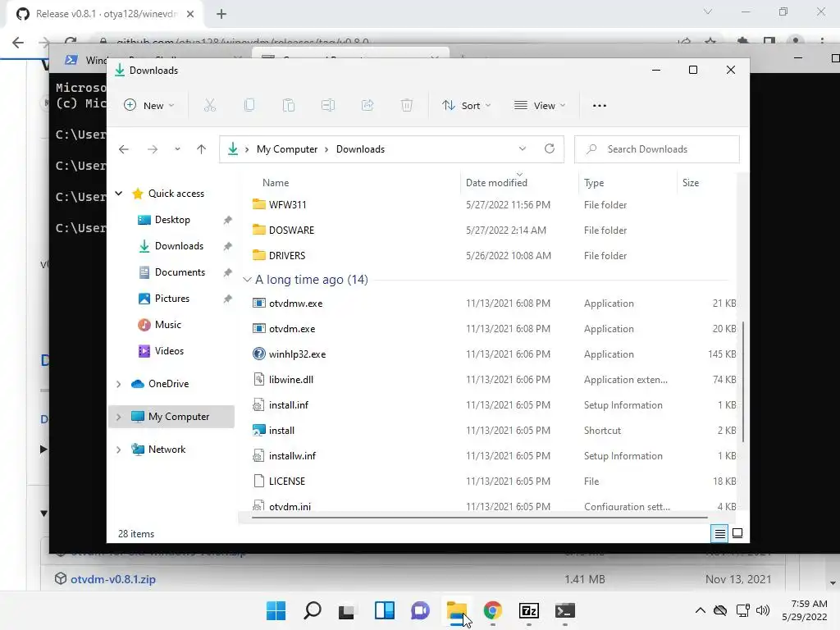This screenshot has height=630, width=840.
Task: Expand the Network tree node
Action: coord(119,450)
